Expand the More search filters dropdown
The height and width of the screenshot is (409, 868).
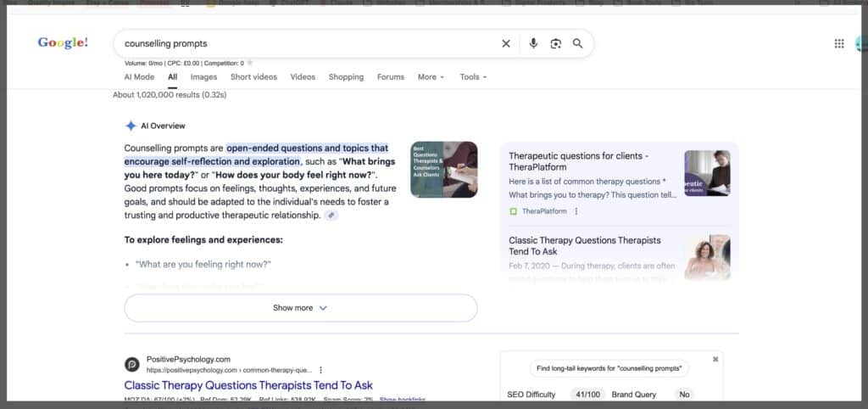pyautogui.click(x=431, y=77)
